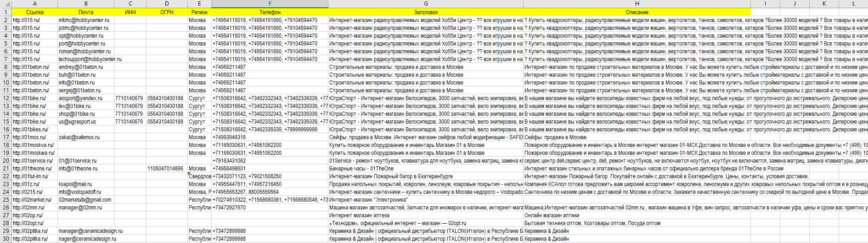Select cell ksapol@mail.ru

pyautogui.click(x=85, y=184)
